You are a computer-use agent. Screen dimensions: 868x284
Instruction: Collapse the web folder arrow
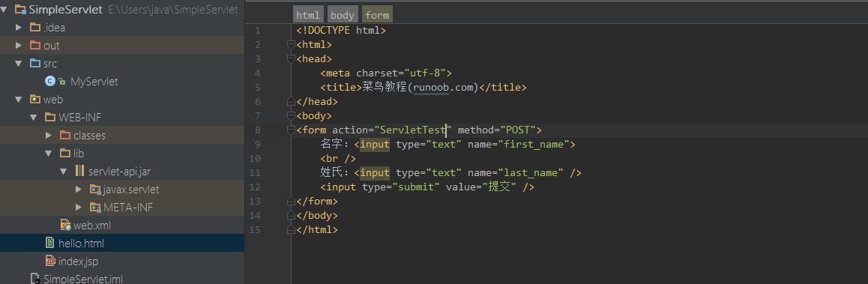click(18, 100)
